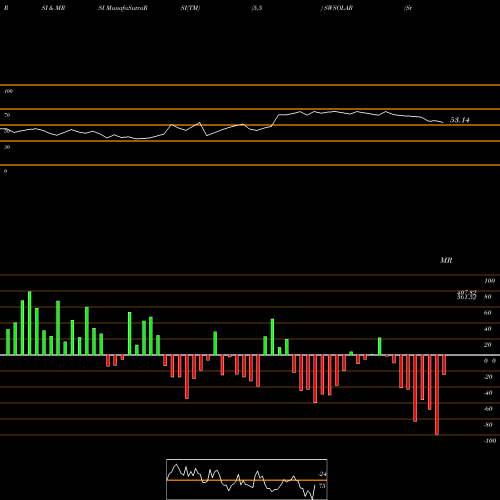Click the 20 label on the MR axis
This screenshot has width=500, height=500.
click(x=487, y=345)
